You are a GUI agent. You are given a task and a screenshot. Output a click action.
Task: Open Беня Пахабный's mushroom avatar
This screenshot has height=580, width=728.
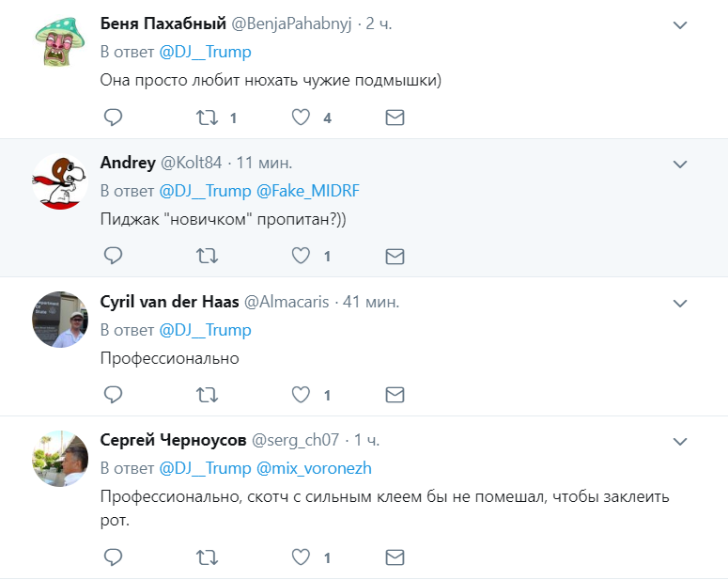click(x=60, y=42)
